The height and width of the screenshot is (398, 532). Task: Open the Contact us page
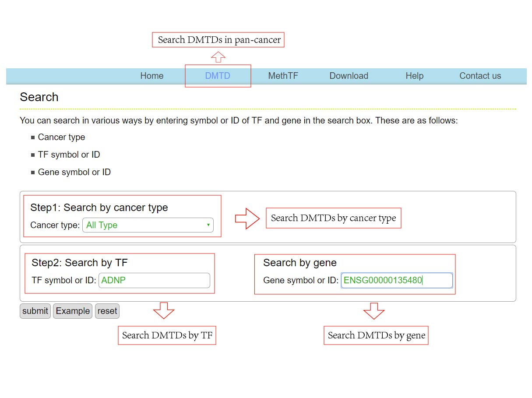pyautogui.click(x=480, y=76)
